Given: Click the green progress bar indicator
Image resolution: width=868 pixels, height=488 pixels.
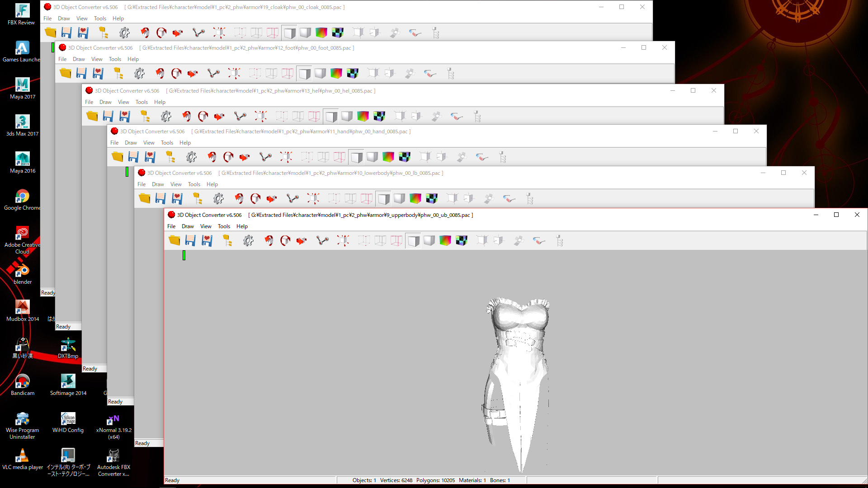Looking at the screenshot, I should tap(184, 255).
